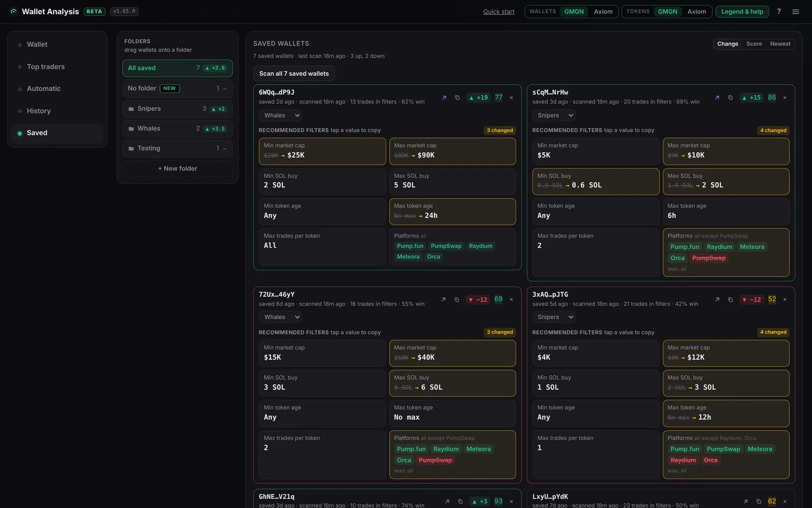Click the struck Raydium tag on 3xAQ…pJTG

pos(683,460)
